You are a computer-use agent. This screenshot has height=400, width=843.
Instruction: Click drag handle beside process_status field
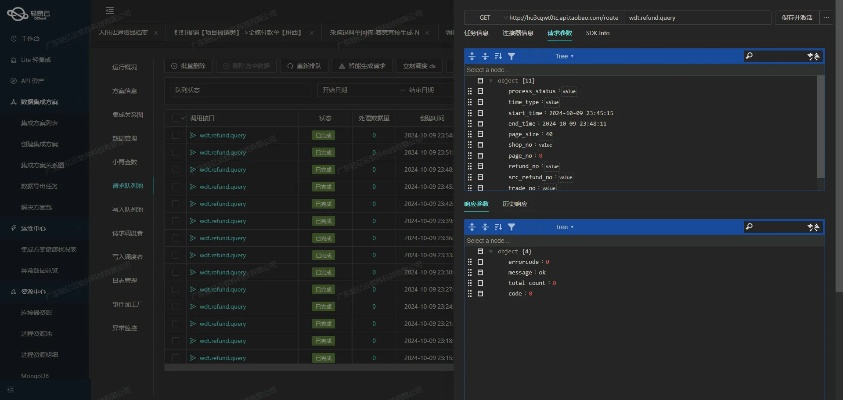(469, 91)
